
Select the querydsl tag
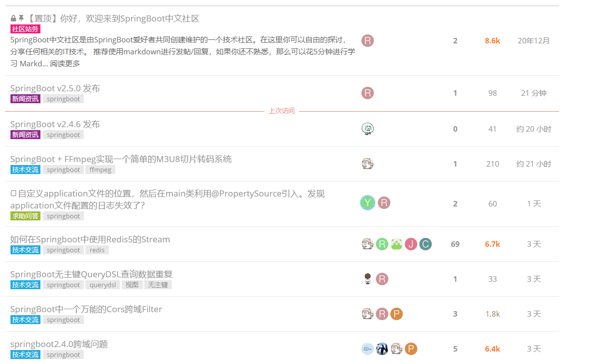pos(102,285)
